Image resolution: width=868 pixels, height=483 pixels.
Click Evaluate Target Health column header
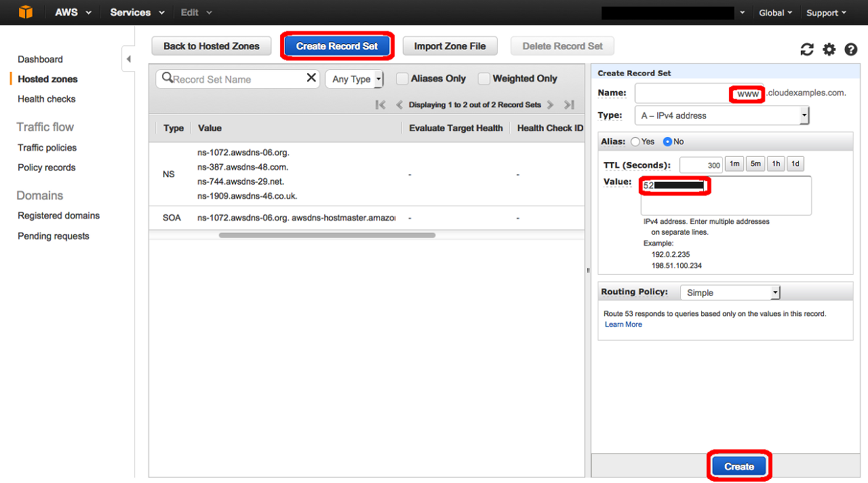[456, 128]
